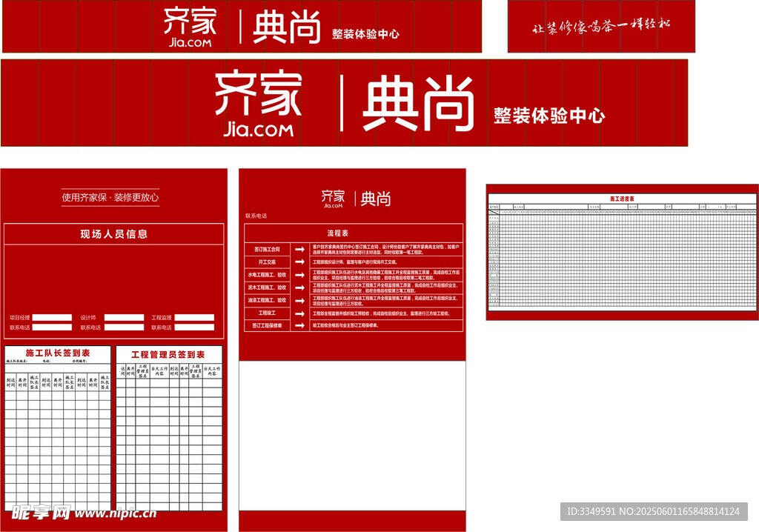Click the 施工队长签到表 title
The width and height of the screenshot is (759, 532).
pos(58,353)
